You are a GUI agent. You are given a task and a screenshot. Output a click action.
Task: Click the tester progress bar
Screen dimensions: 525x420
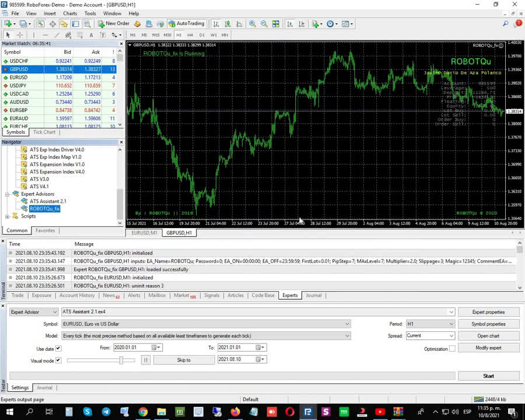point(232,376)
